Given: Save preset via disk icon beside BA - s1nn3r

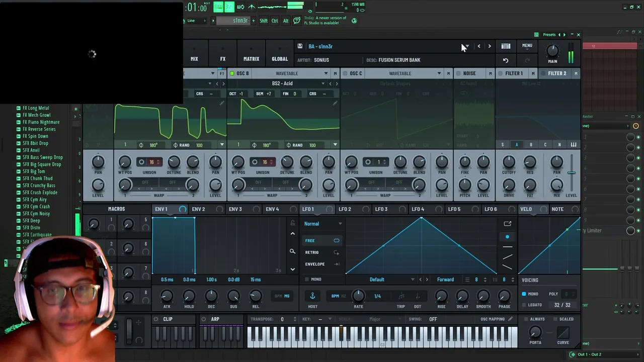Looking at the screenshot, I should click(300, 46).
